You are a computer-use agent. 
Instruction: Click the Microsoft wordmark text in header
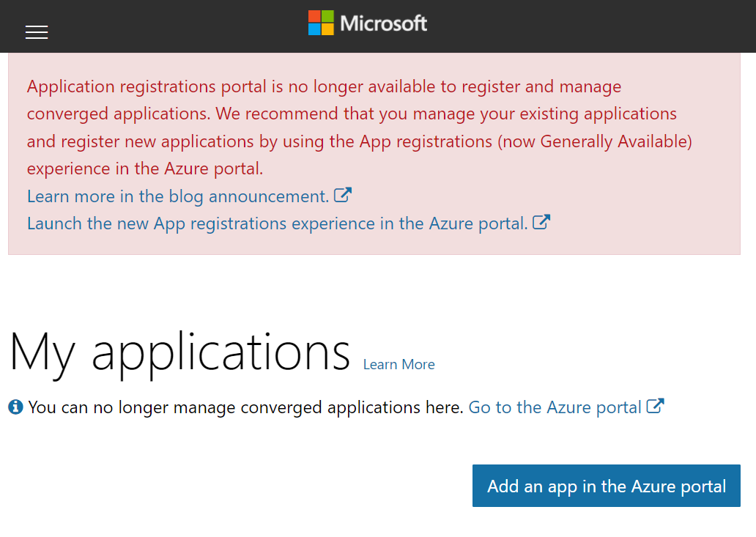tap(384, 23)
